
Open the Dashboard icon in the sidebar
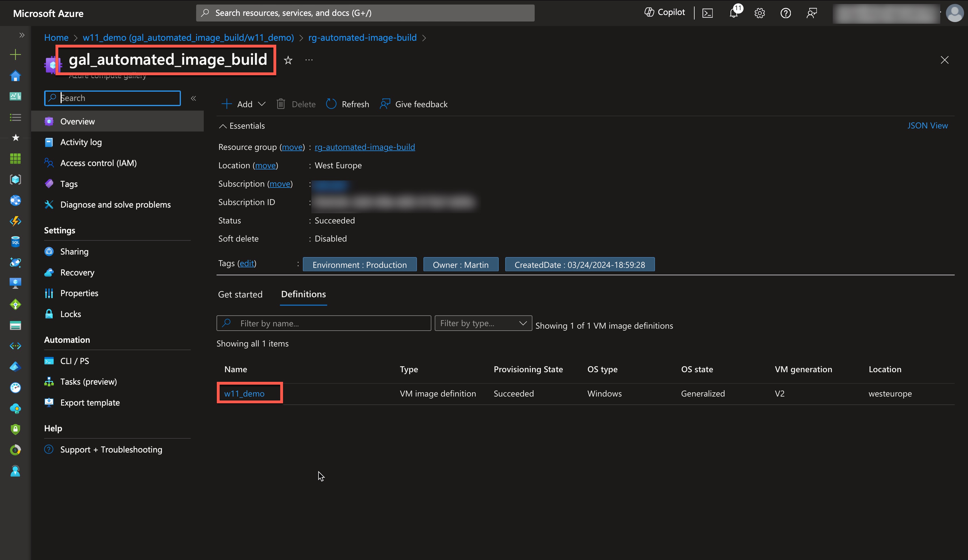click(x=15, y=96)
